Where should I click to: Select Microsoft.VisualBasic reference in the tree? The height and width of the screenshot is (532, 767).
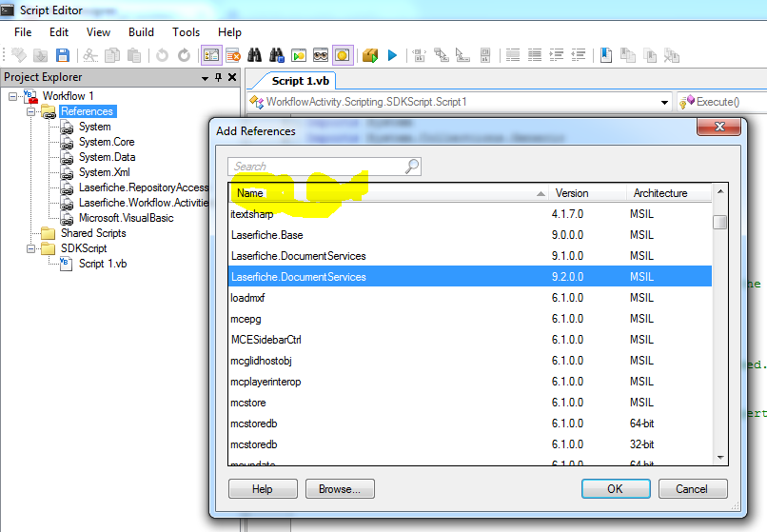(x=127, y=218)
